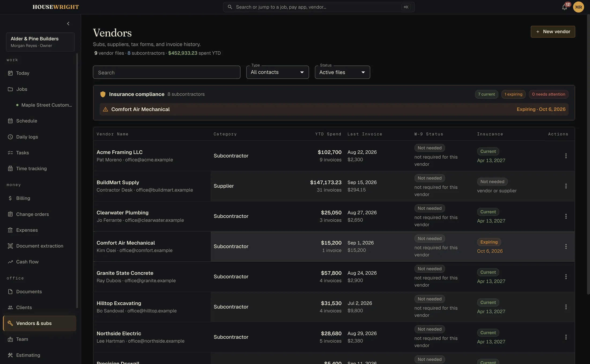The image size is (590, 364).
Task: Click the Team badge icon
Action: point(10,339)
